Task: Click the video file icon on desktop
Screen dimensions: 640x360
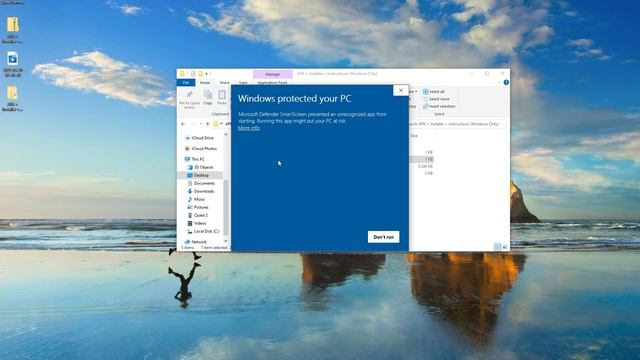Action: click(13, 59)
